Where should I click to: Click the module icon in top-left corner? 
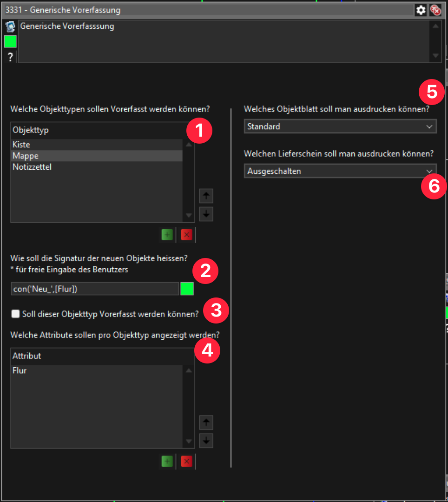coord(10,27)
